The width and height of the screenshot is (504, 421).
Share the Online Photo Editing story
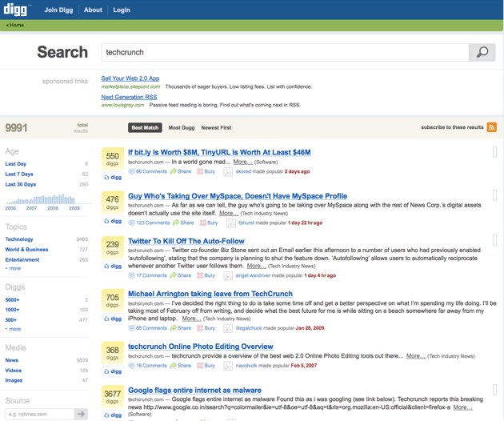(181, 365)
